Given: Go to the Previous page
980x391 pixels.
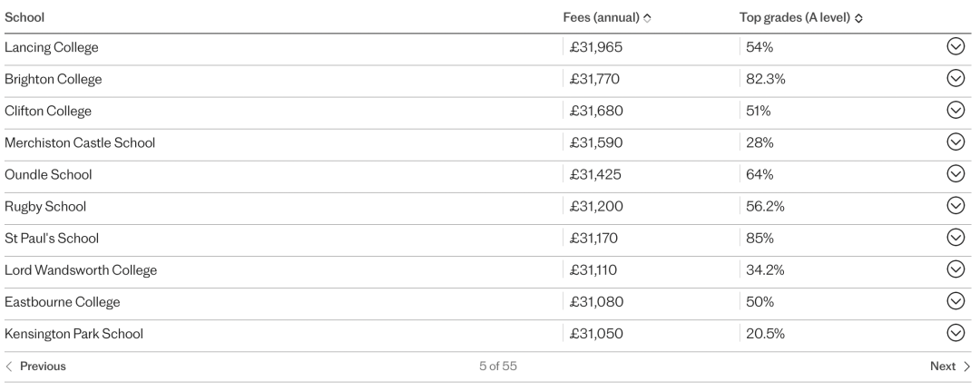Looking at the screenshot, I should point(35,367).
